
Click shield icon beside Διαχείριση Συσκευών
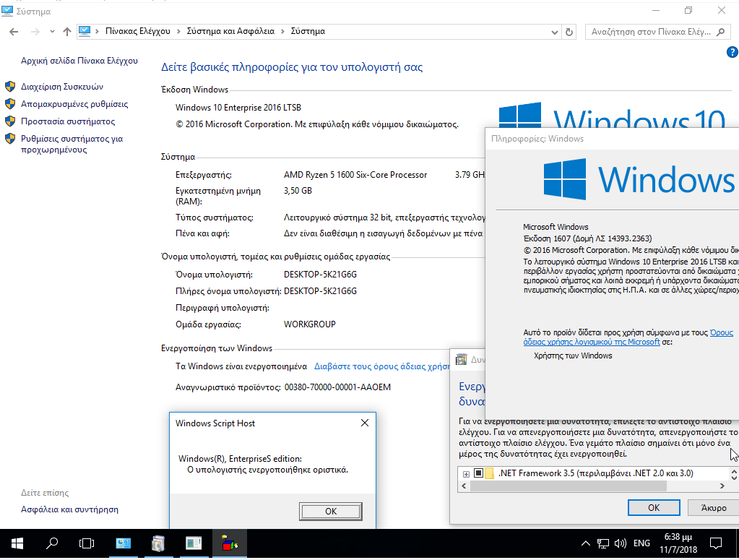click(x=10, y=86)
